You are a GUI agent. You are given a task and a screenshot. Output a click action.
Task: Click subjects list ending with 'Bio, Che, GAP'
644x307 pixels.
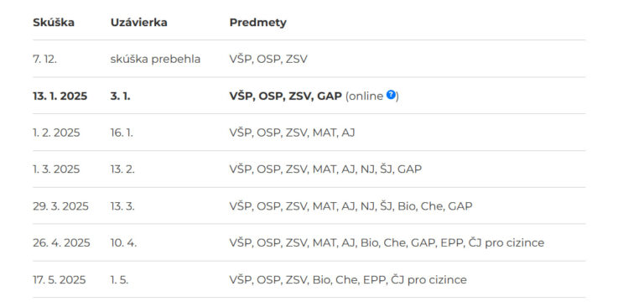[x=351, y=206]
